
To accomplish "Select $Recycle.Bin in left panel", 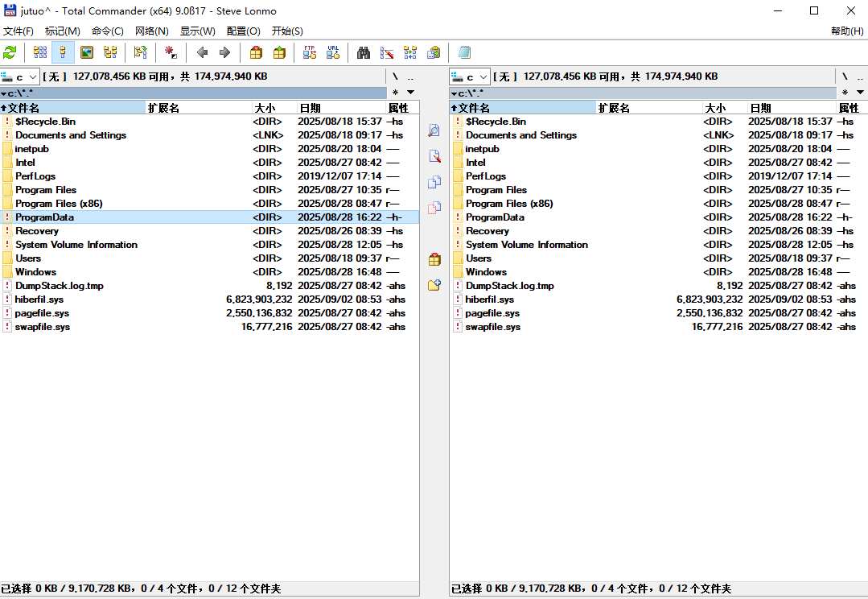I will (x=209, y=122).
